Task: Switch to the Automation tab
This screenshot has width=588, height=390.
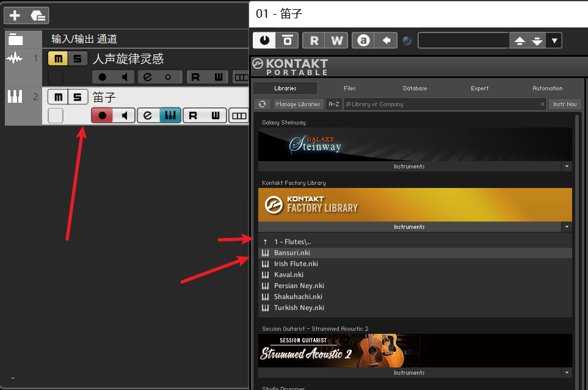Action: point(548,88)
